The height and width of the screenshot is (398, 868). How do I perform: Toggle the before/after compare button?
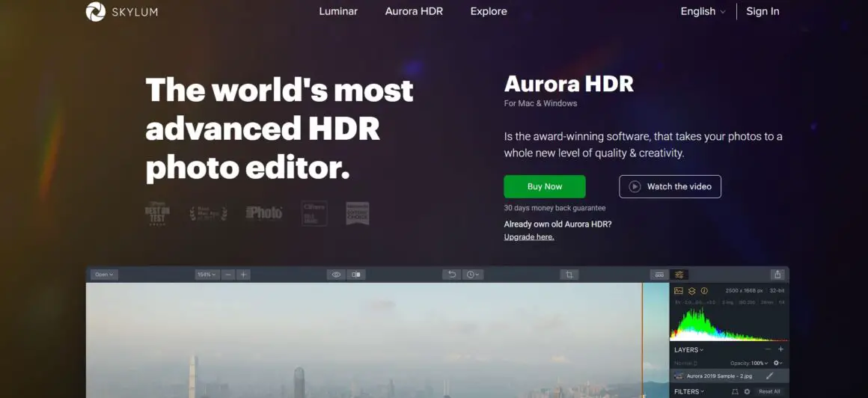pos(356,275)
